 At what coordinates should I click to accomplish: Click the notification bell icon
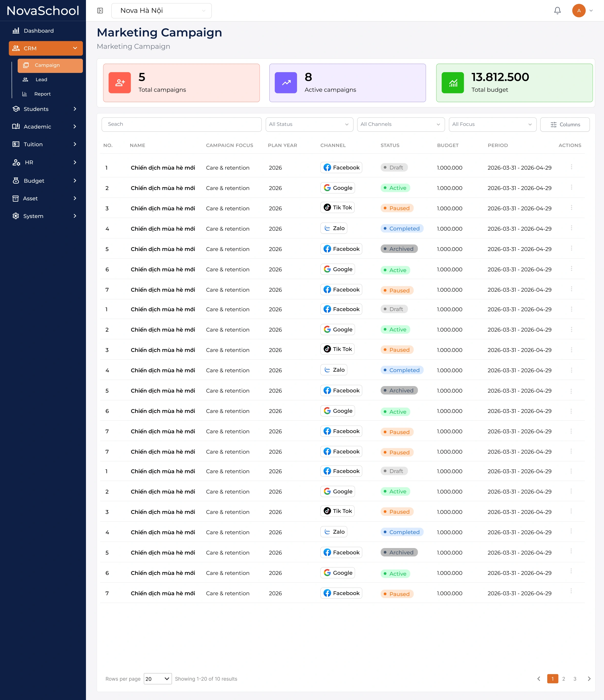click(557, 11)
